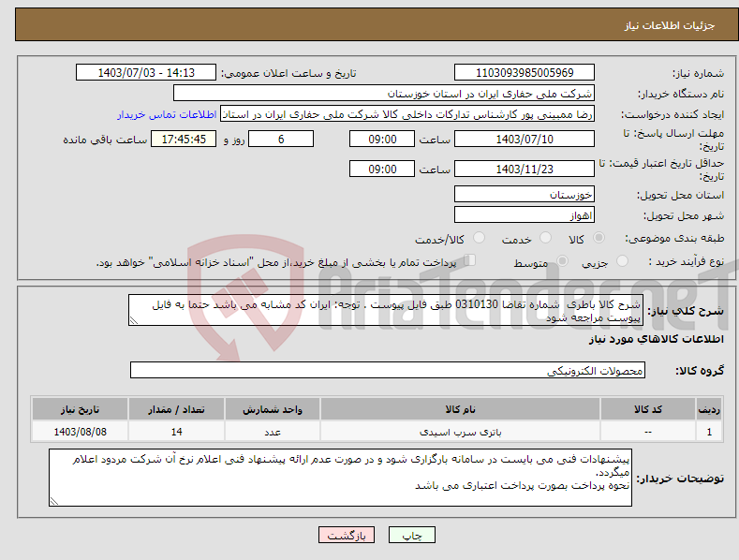Image resolution: width=739 pixels, height=560 pixels.
Task: Click the چاپ (print) button
Action: tap(411, 535)
